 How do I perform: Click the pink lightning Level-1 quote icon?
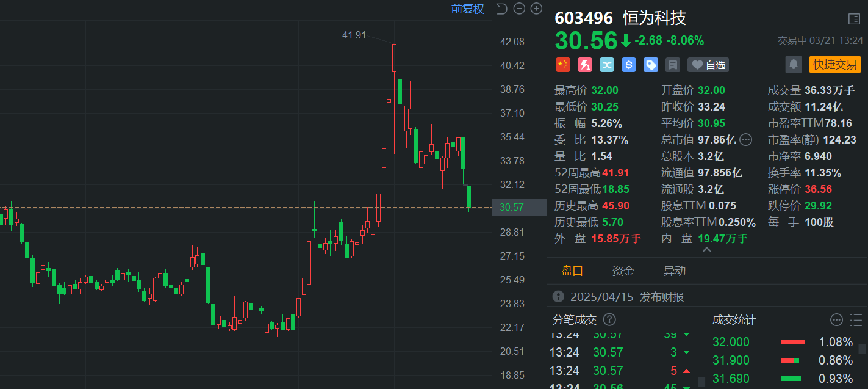click(584, 65)
